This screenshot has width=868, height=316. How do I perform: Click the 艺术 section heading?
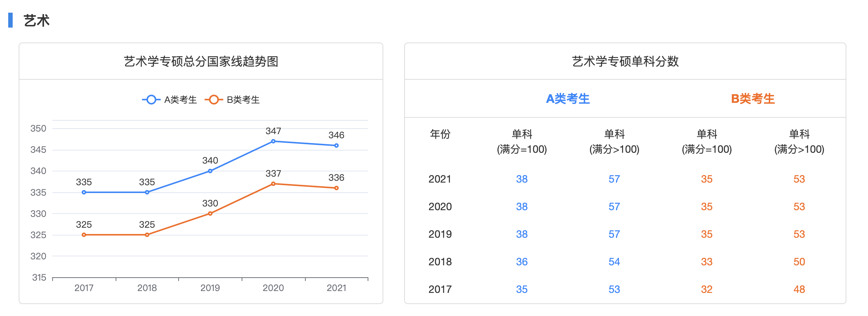37,20
